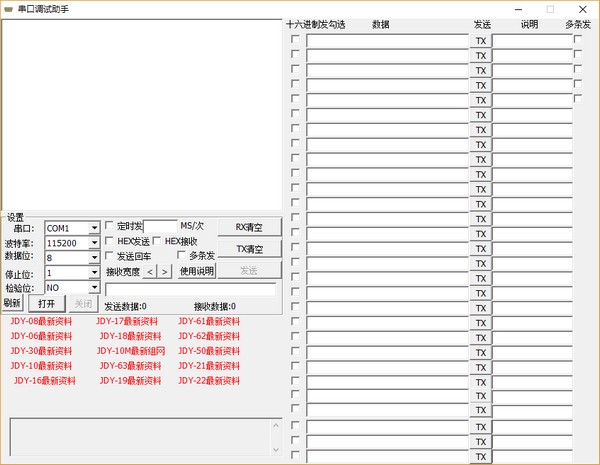600x465 pixels.
Task: Click the RX清空 button
Action: (x=249, y=227)
